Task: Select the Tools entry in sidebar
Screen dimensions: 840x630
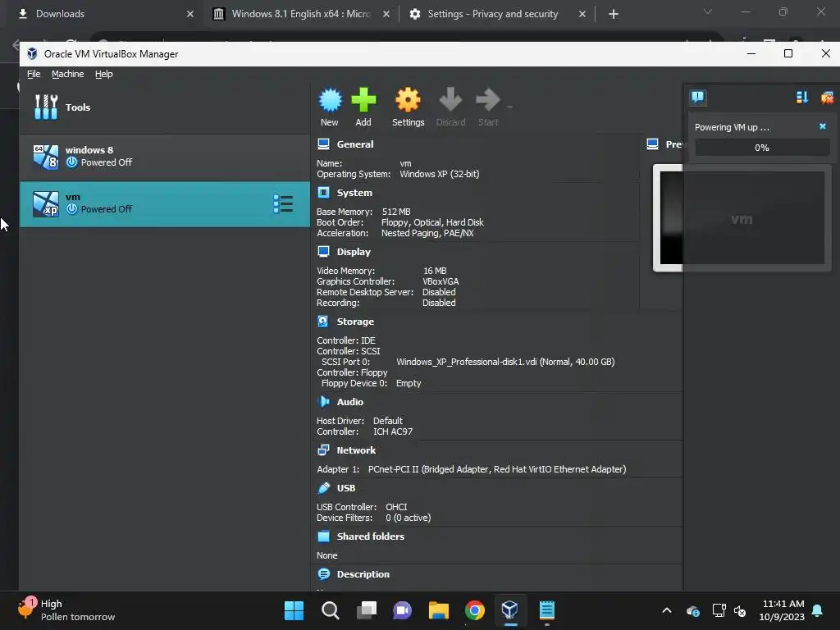Action: [164, 107]
